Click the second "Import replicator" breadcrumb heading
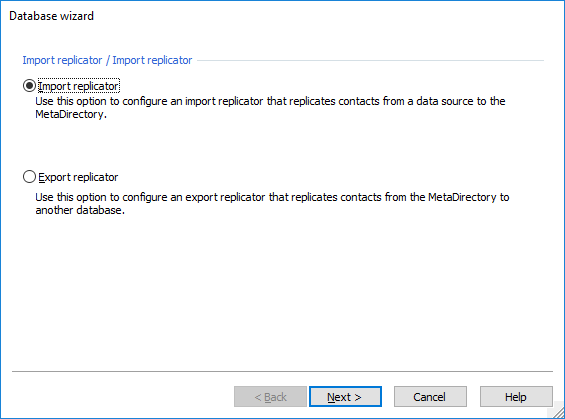This screenshot has width=565, height=419. 152,60
